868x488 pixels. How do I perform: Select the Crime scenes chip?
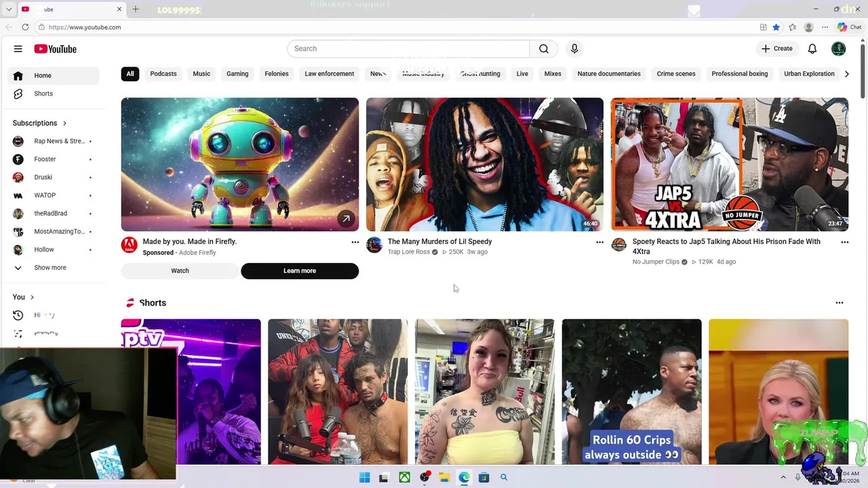[676, 74]
